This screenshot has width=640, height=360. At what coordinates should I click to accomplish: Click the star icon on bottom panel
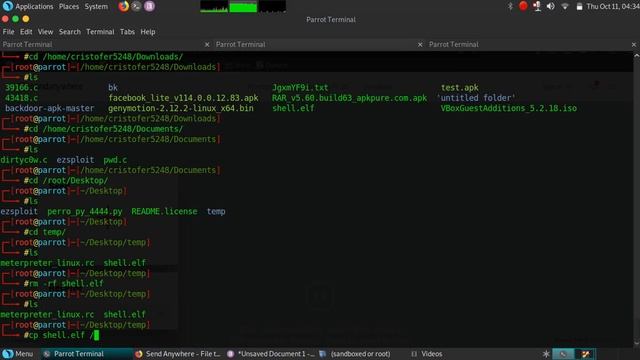pyautogui.click(x=546, y=354)
